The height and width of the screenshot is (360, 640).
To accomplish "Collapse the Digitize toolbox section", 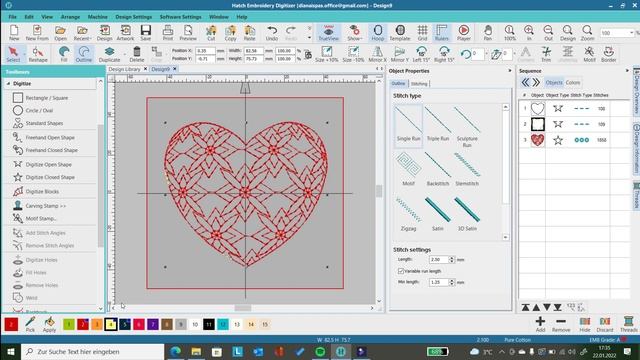I will [x=8, y=84].
